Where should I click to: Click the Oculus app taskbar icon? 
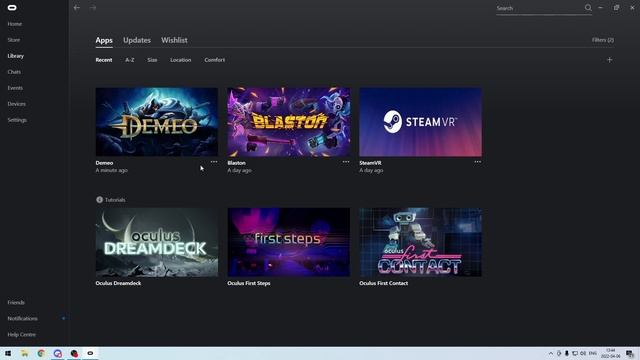coord(90,353)
